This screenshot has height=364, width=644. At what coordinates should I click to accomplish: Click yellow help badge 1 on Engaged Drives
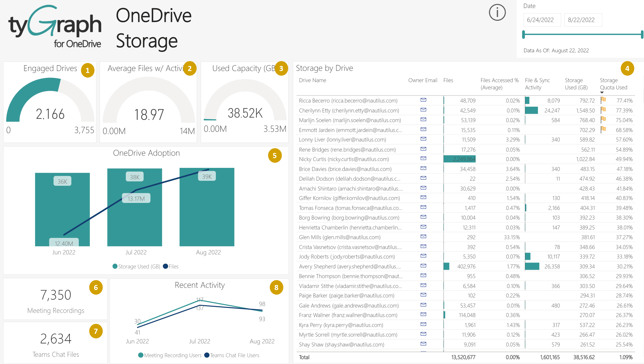pyautogui.click(x=88, y=70)
